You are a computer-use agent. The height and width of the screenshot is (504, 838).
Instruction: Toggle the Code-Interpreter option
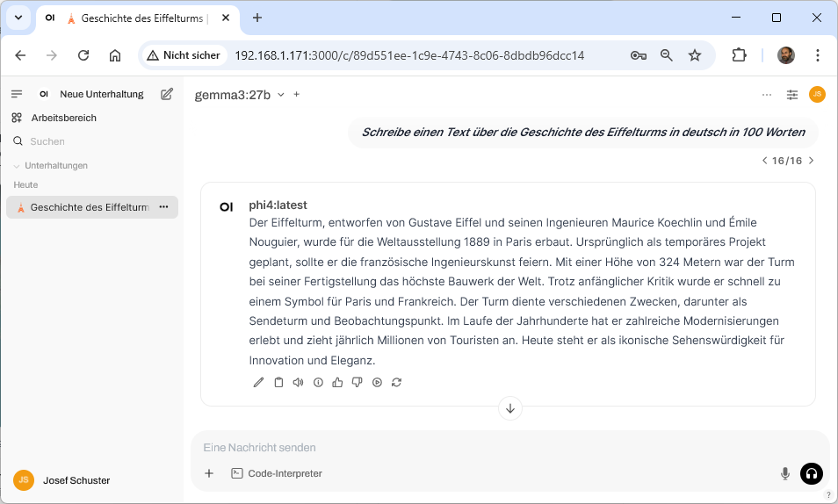(x=277, y=473)
